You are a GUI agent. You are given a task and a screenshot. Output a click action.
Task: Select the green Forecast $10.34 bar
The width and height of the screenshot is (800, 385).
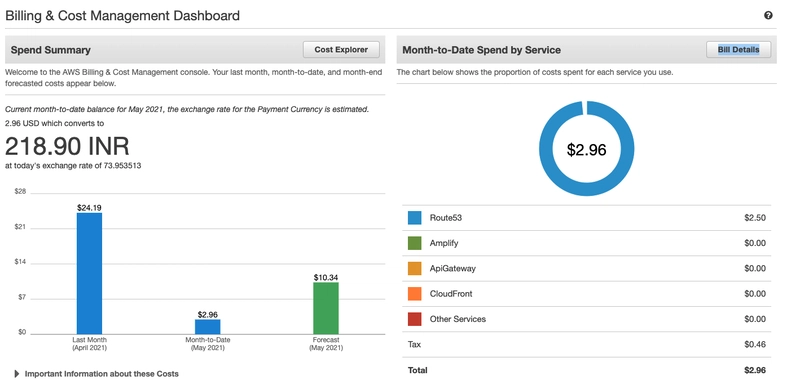pos(326,308)
